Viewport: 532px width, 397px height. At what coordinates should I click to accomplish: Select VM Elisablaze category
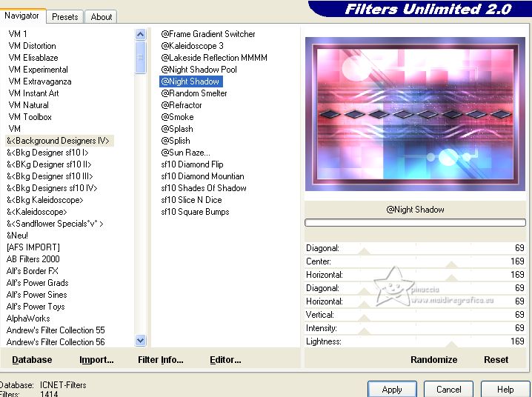[x=33, y=58]
